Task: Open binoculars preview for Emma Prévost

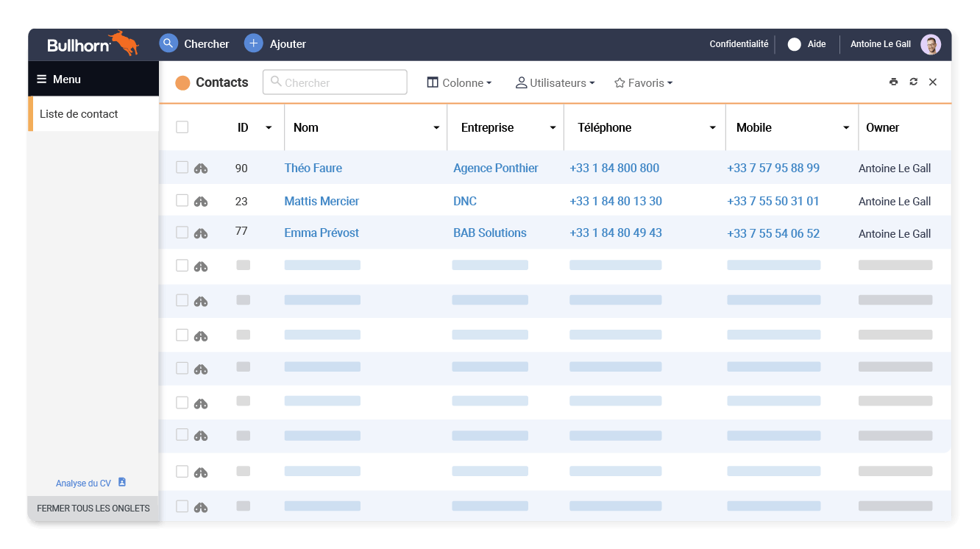Action: click(x=201, y=233)
